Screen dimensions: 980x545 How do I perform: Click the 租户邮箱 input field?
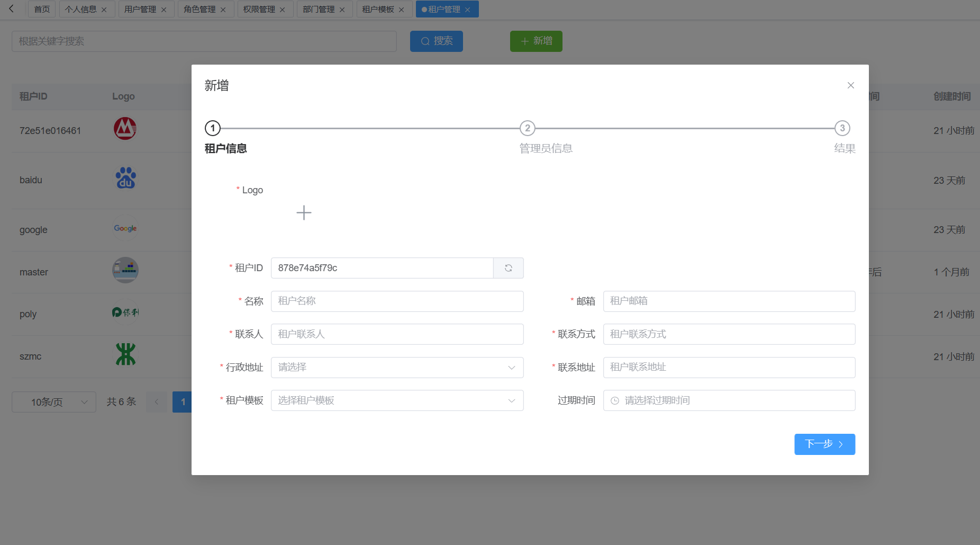729,301
